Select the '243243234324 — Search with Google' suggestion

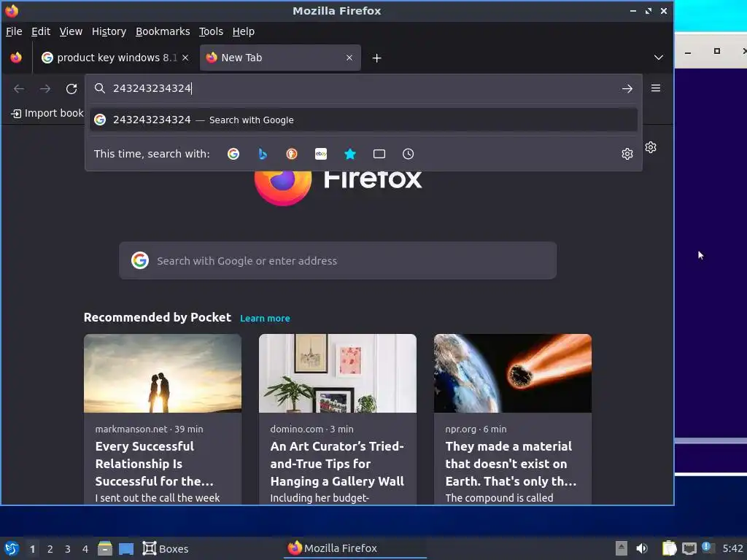pos(363,120)
